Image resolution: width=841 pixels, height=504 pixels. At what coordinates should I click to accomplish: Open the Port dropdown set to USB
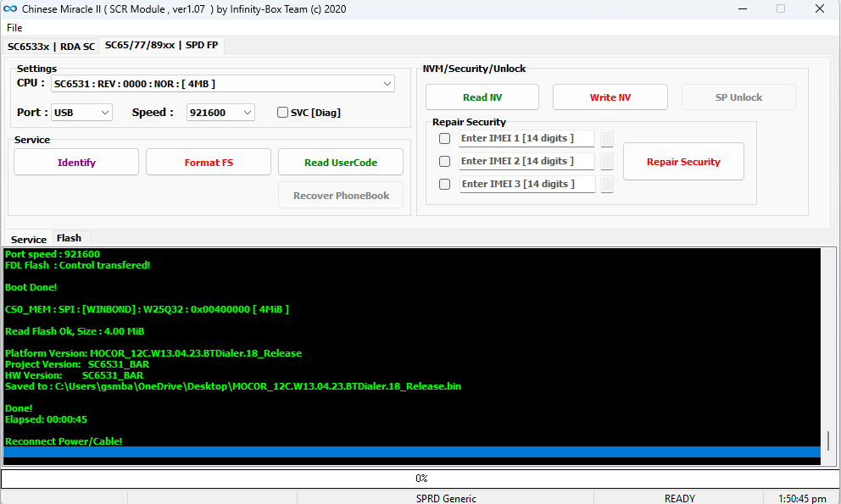(81, 113)
